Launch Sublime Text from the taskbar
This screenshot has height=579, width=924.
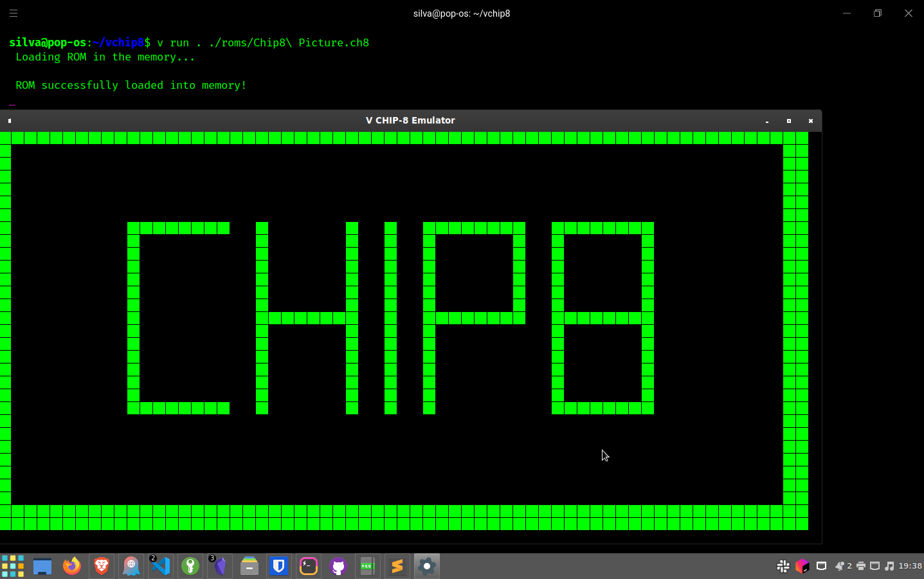(x=397, y=566)
